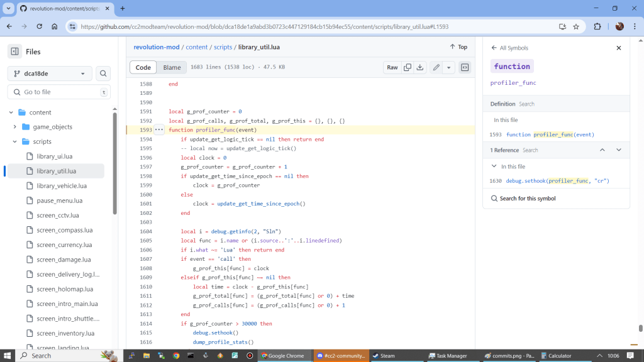Go to previous reference arrow
This screenshot has width=644, height=362.
pos(602,150)
